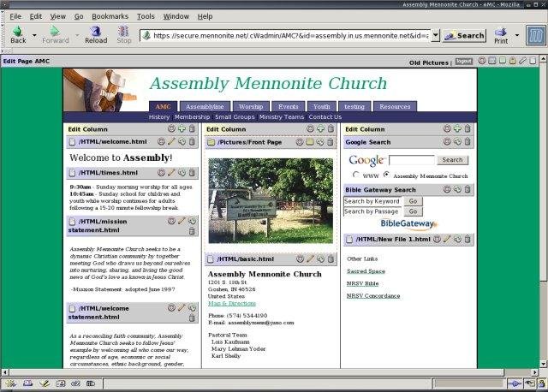Click the Print toolbar icon
The image size is (548, 392).
(x=501, y=36)
